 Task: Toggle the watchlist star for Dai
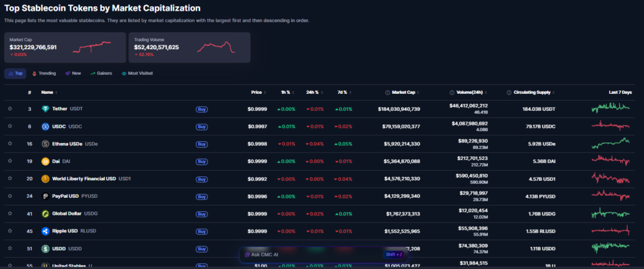[x=10, y=161]
